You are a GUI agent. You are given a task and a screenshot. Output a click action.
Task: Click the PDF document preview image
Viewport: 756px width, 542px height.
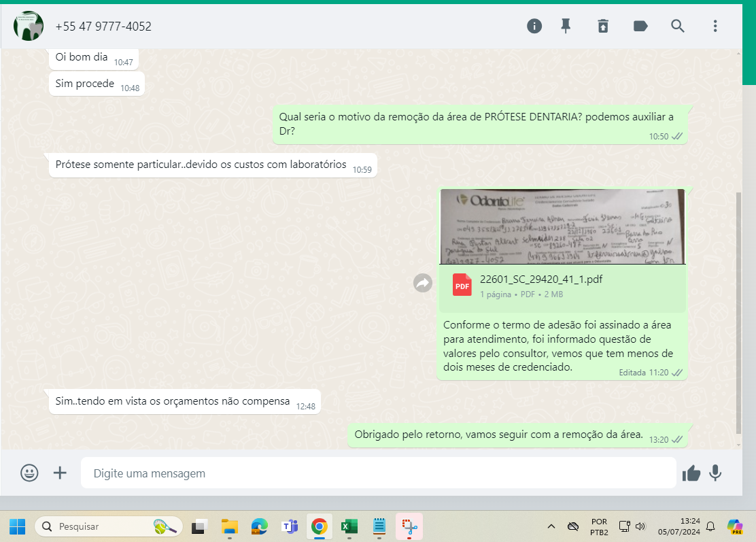pos(562,226)
